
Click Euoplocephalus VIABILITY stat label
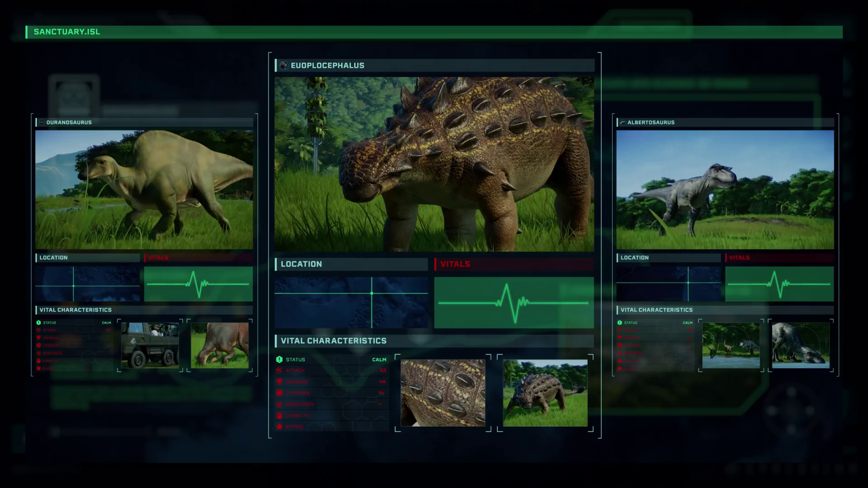pyautogui.click(x=297, y=415)
